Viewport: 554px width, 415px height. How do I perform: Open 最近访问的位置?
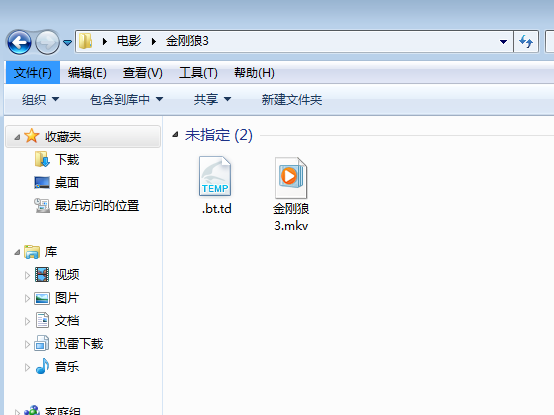(97, 206)
